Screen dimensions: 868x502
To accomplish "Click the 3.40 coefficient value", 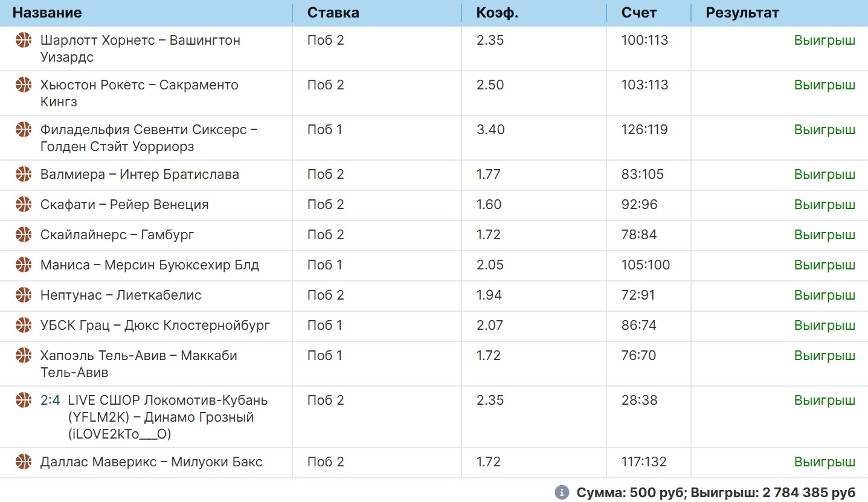I will click(490, 130).
